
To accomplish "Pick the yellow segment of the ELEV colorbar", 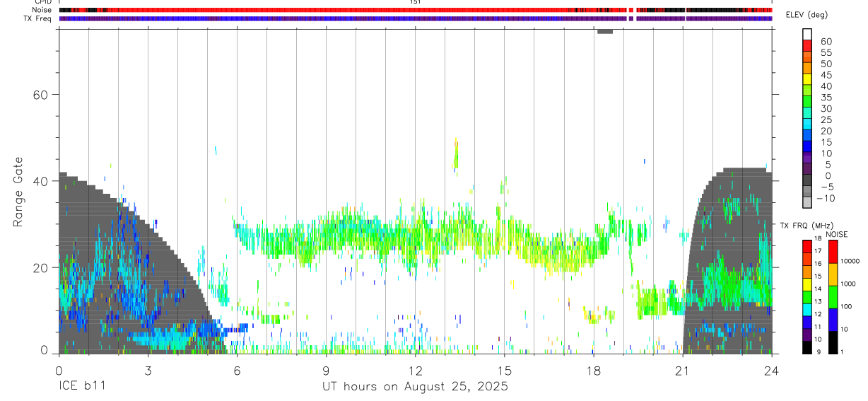I will click(x=807, y=79).
